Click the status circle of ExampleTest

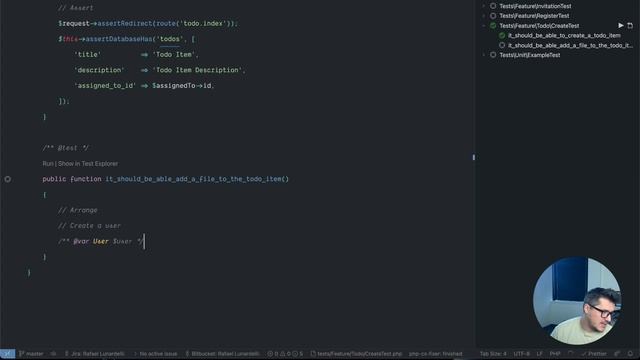pyautogui.click(x=493, y=55)
